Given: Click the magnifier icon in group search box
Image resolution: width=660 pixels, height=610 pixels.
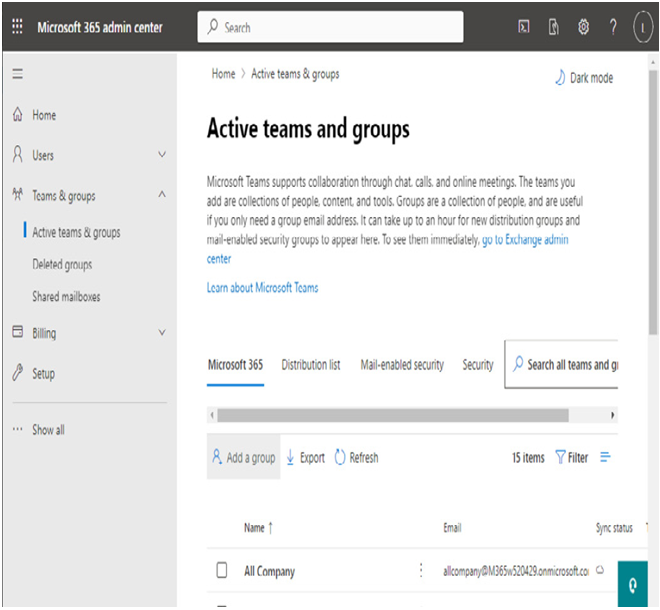Looking at the screenshot, I should tap(518, 364).
